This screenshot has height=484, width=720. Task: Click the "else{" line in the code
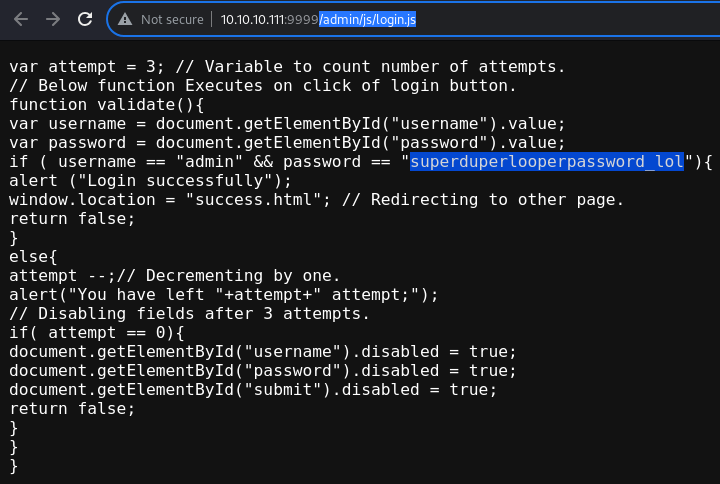(x=33, y=257)
